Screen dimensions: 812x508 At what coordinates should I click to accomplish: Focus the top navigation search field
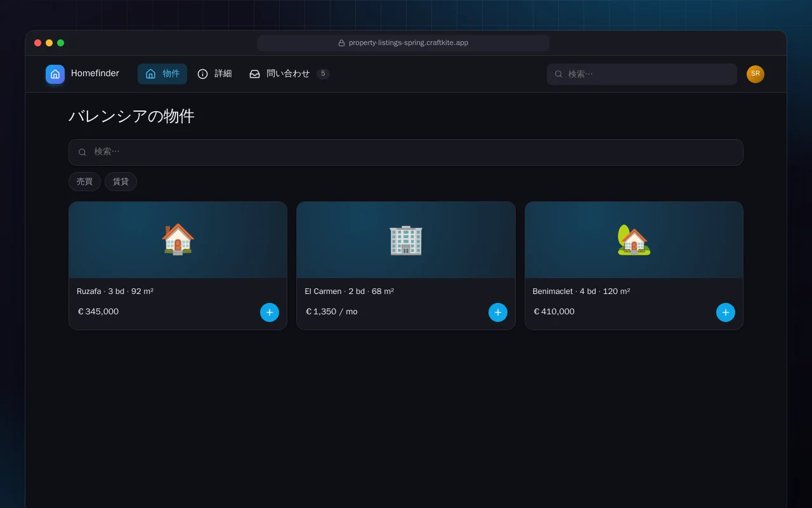pyautogui.click(x=642, y=74)
